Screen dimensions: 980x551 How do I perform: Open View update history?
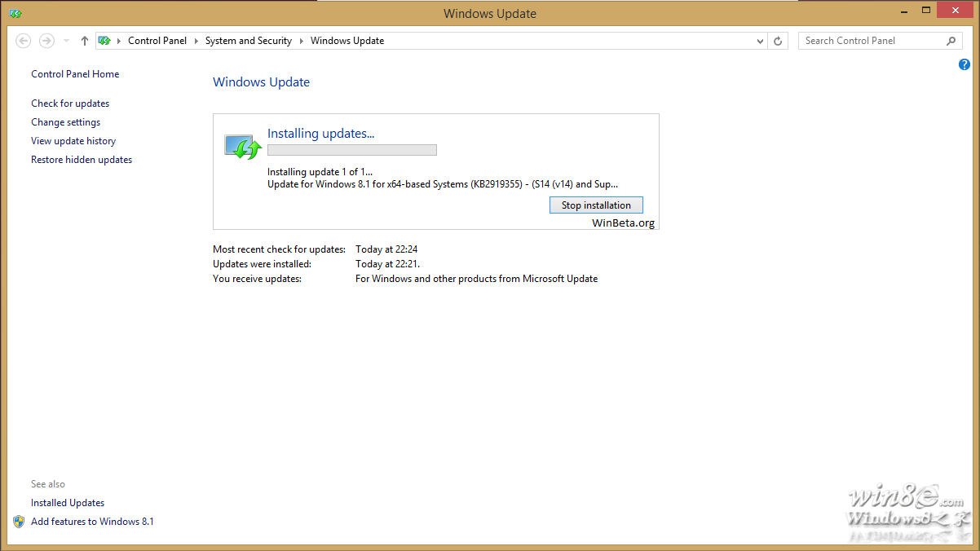tap(73, 141)
